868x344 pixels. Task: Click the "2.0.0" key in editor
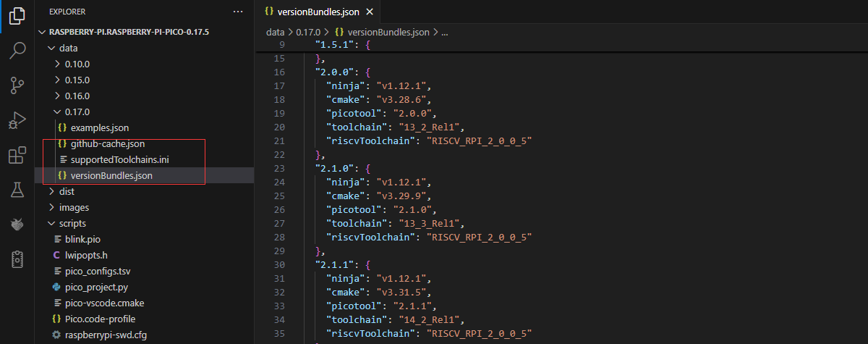click(x=336, y=72)
